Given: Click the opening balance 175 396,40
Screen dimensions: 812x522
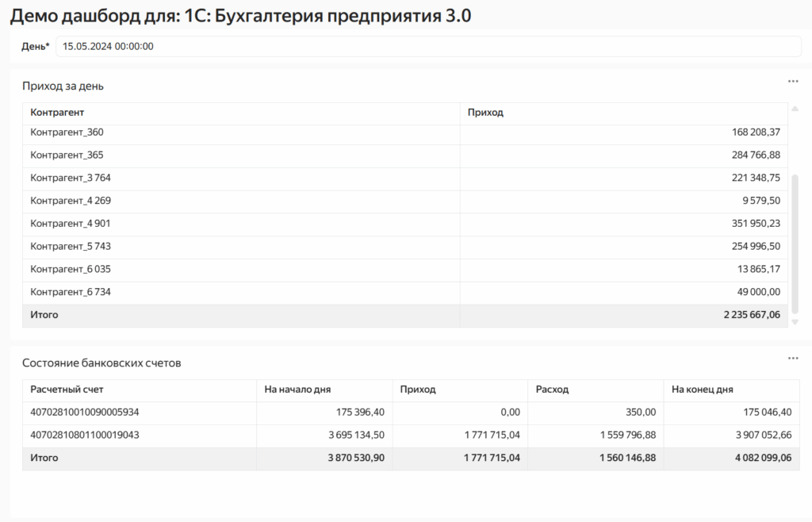Looking at the screenshot, I should [x=360, y=413].
